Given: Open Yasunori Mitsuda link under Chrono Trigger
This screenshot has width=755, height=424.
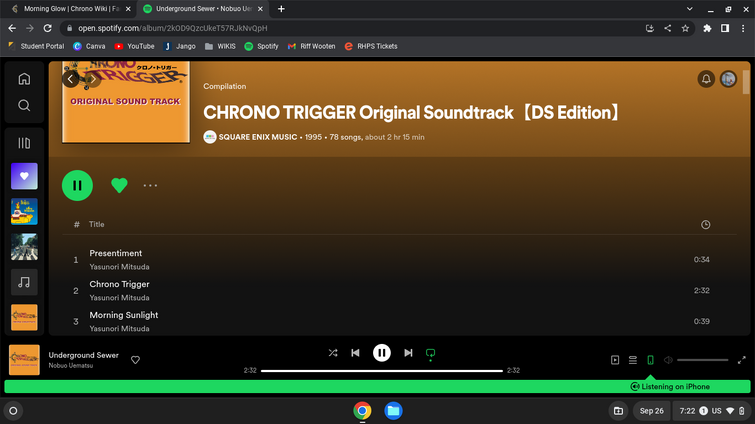Looking at the screenshot, I should pyautogui.click(x=119, y=297).
